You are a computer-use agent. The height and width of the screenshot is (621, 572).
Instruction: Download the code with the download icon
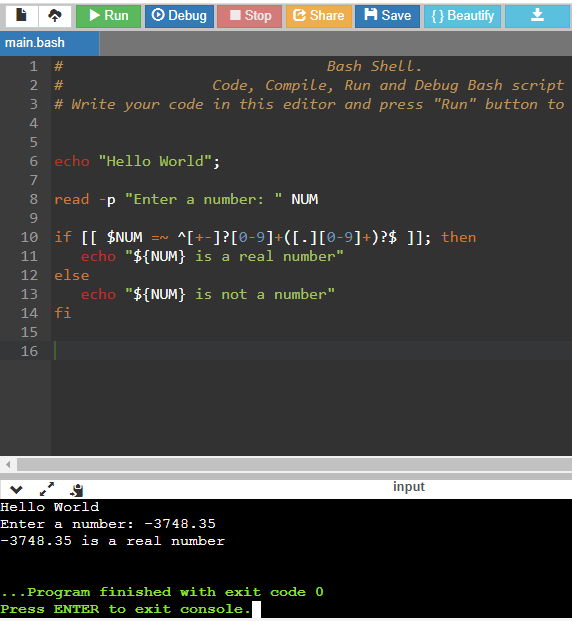537,16
